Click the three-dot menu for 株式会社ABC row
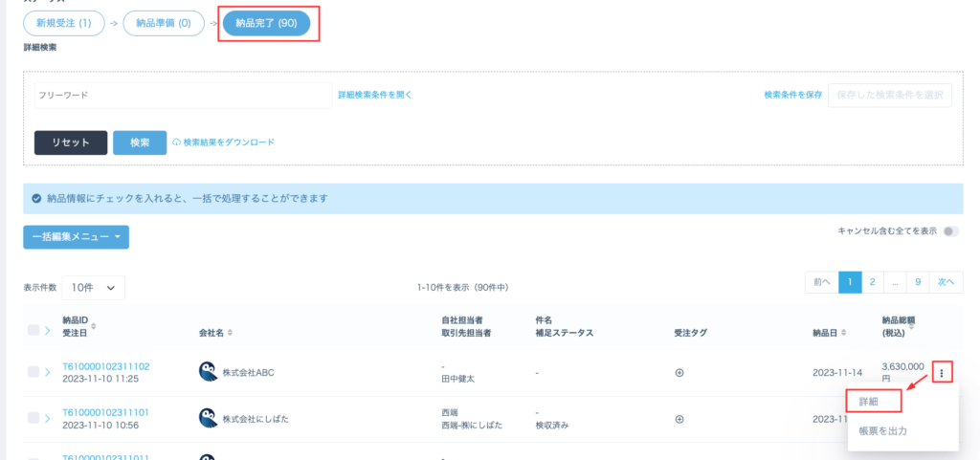 943,373
